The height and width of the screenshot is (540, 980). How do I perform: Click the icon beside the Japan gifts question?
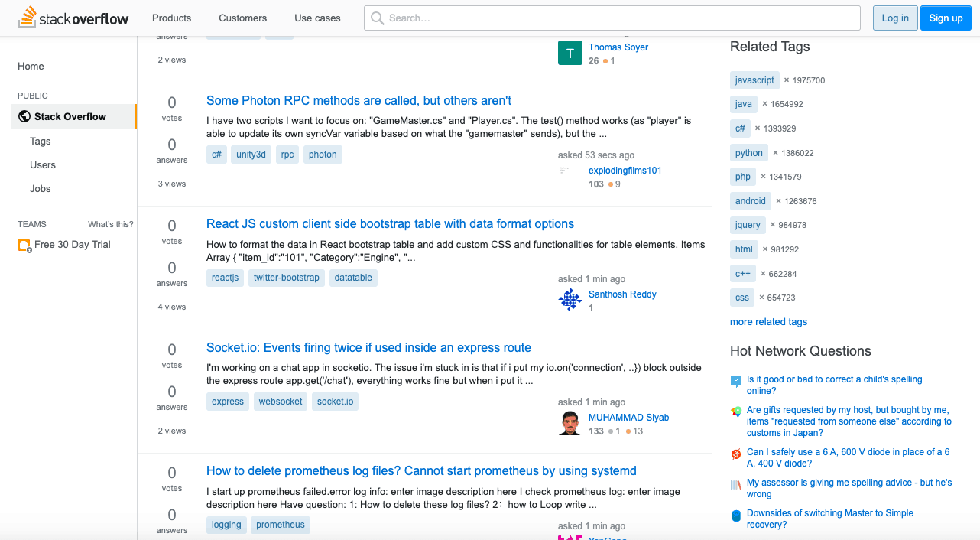click(x=736, y=412)
